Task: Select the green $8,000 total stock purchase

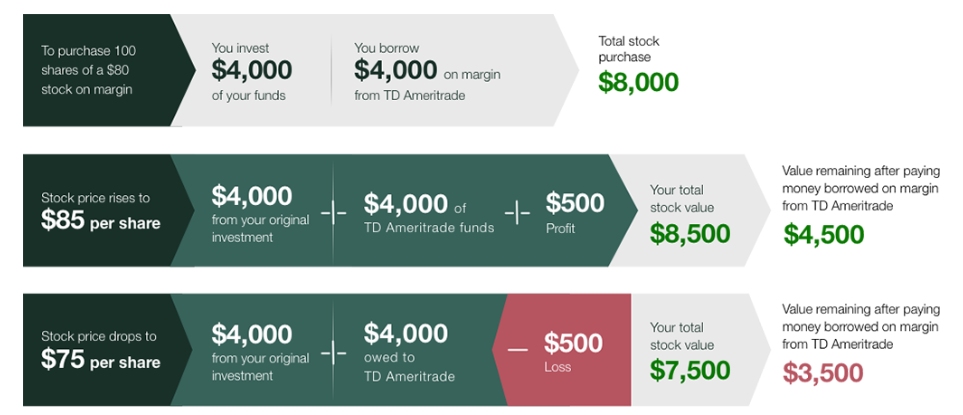Action: pyautogui.click(x=639, y=83)
